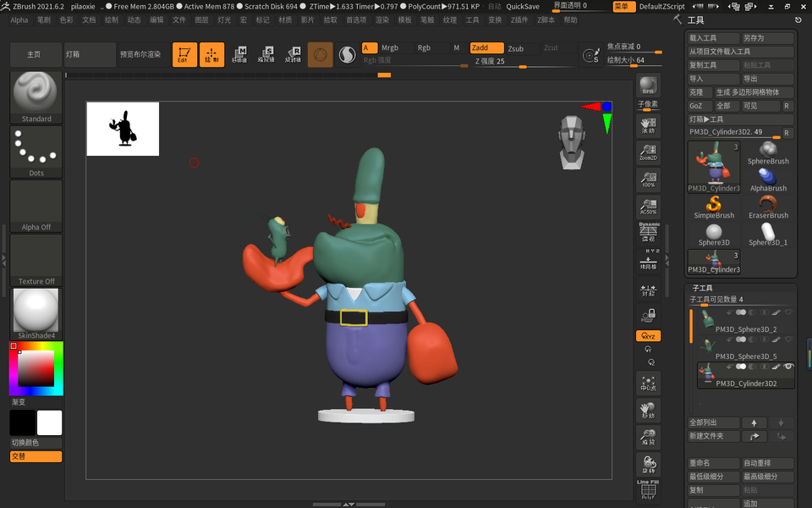Set canvas to 100% actual size
812x508 pixels.
tap(648, 179)
